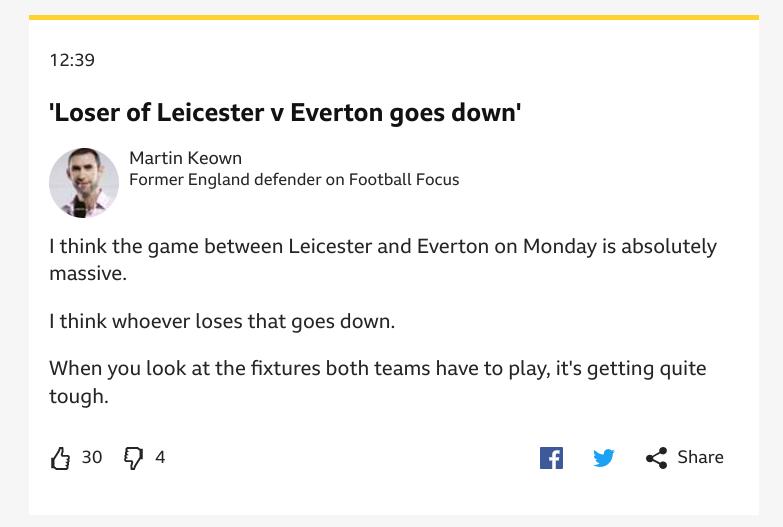Click the Martin Keown author name
Image resolution: width=783 pixels, height=527 pixels.
coord(185,158)
